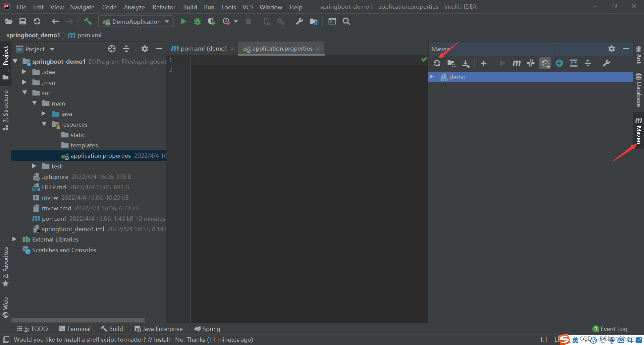Debug DemoApplication bug icon

(197, 21)
